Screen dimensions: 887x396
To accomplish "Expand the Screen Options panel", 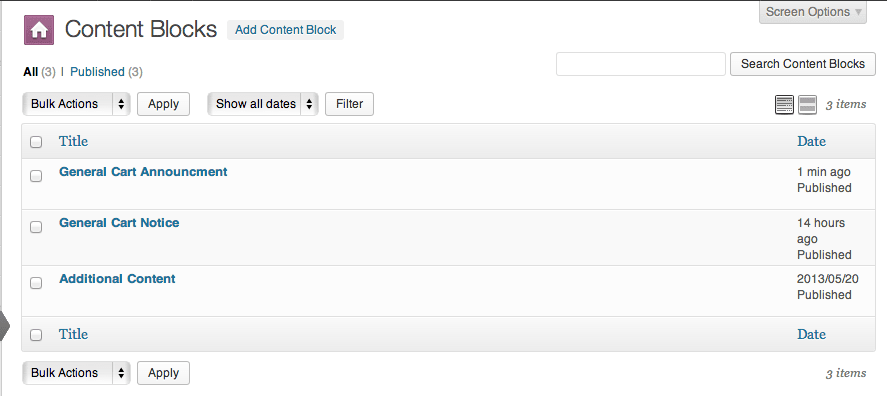I will point(813,12).
